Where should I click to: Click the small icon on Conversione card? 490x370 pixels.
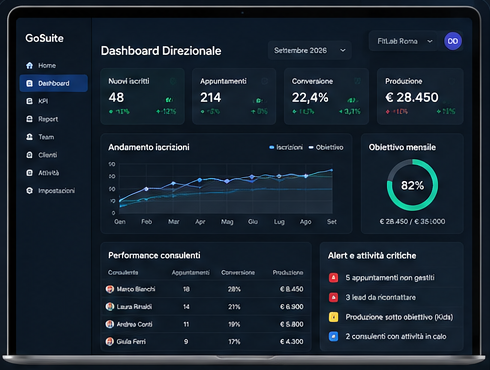click(357, 81)
